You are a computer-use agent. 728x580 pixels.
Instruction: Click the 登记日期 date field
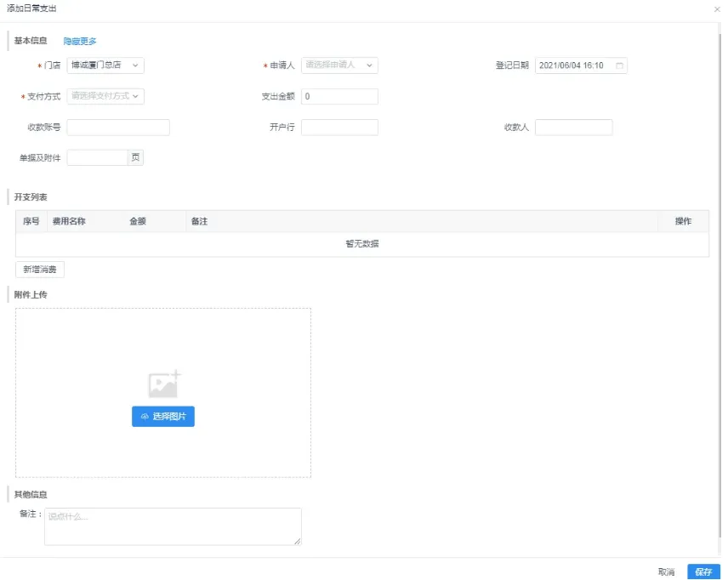(x=573, y=65)
